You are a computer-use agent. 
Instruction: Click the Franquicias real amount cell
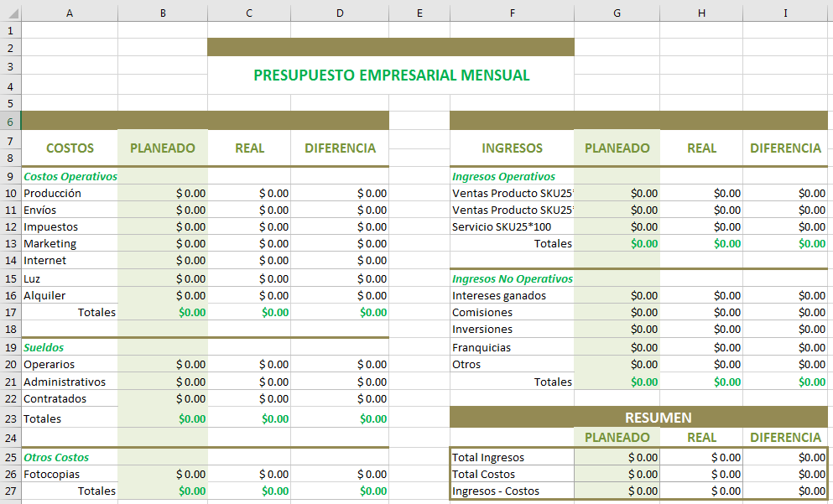point(701,347)
